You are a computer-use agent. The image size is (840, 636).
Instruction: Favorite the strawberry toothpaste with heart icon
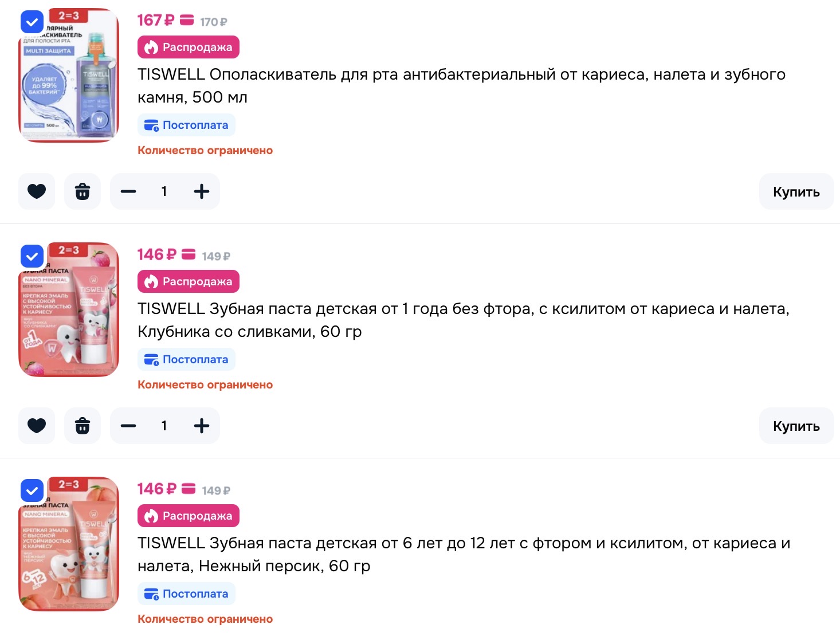point(37,426)
